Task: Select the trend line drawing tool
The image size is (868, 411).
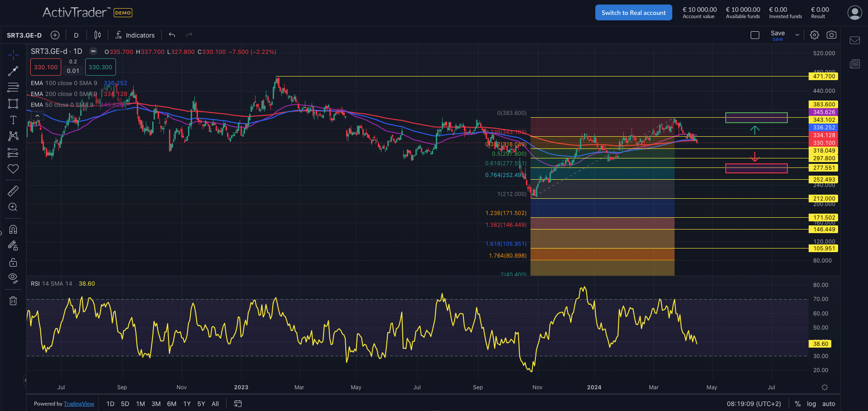Action: click(13, 71)
